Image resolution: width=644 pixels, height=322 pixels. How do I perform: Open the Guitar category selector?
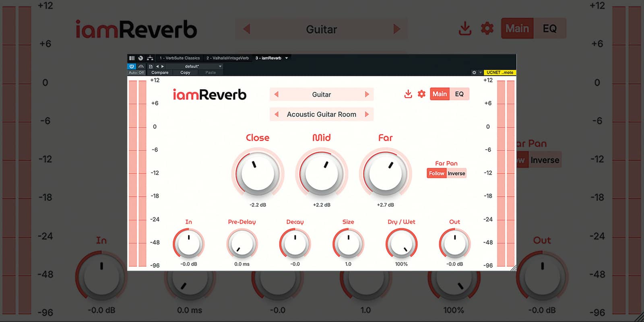click(322, 94)
